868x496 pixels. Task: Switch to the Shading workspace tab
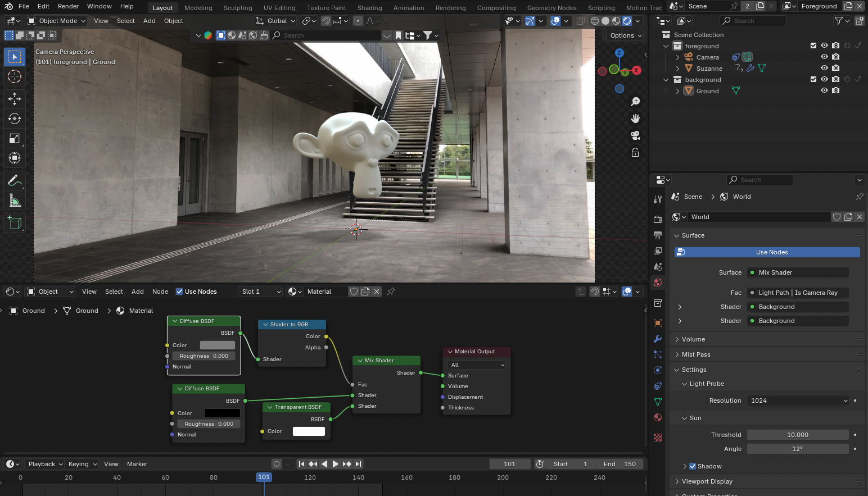(369, 8)
